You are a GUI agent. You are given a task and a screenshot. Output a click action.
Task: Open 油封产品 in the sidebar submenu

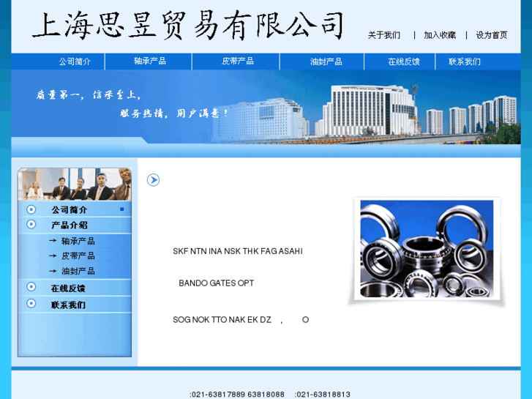pos(78,271)
